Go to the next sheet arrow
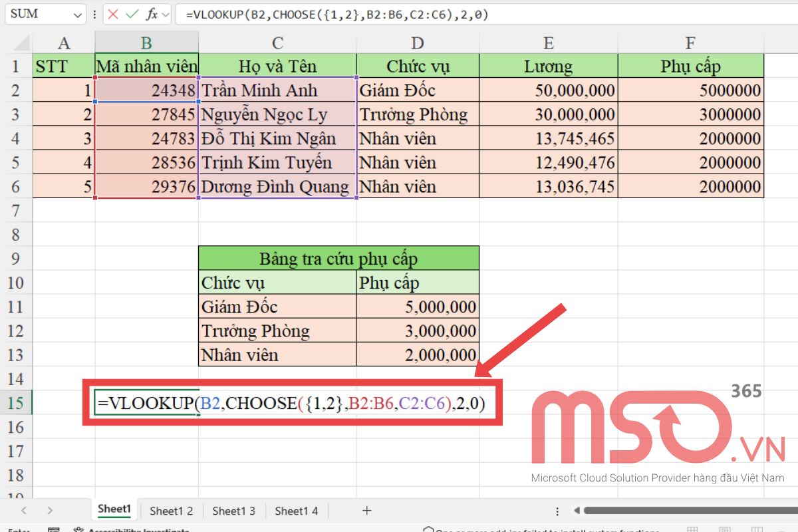This screenshot has height=532, width=798. 50,511
